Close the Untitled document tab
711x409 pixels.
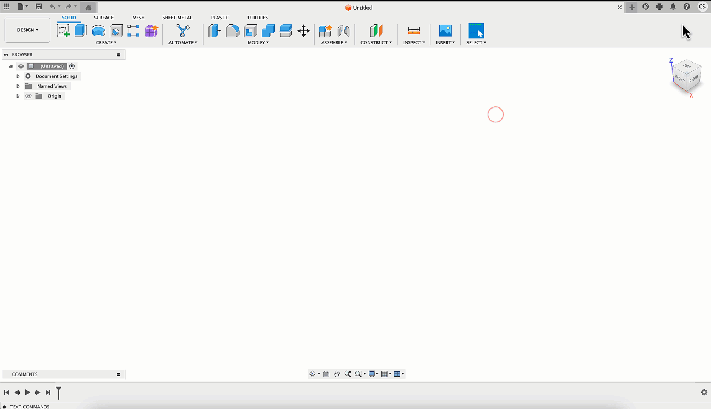coord(619,7)
